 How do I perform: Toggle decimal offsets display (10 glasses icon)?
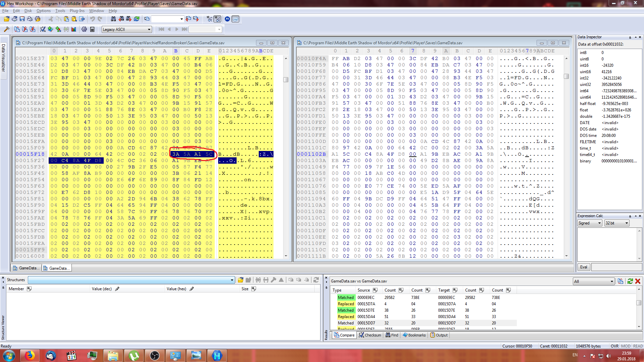210,19
